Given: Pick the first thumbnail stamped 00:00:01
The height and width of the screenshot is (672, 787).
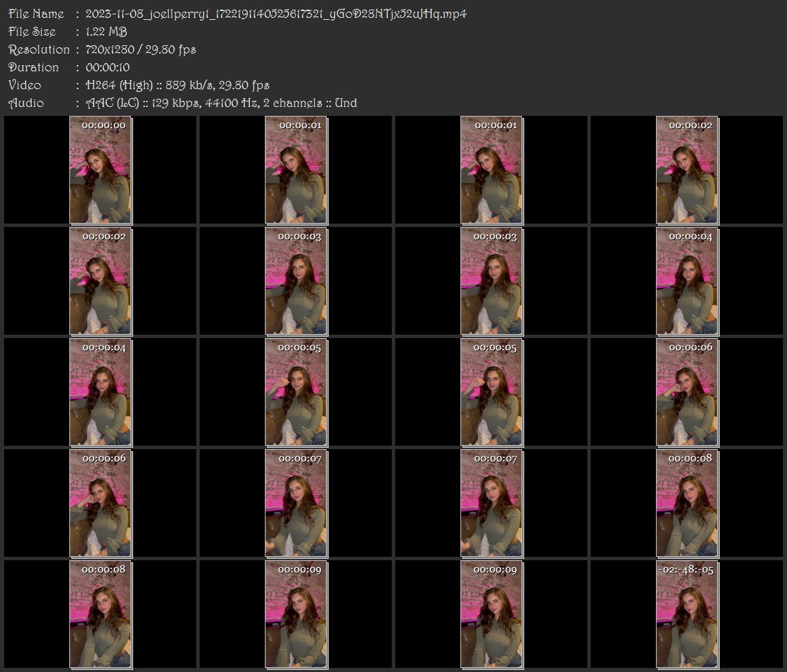Looking at the screenshot, I should tap(296, 170).
